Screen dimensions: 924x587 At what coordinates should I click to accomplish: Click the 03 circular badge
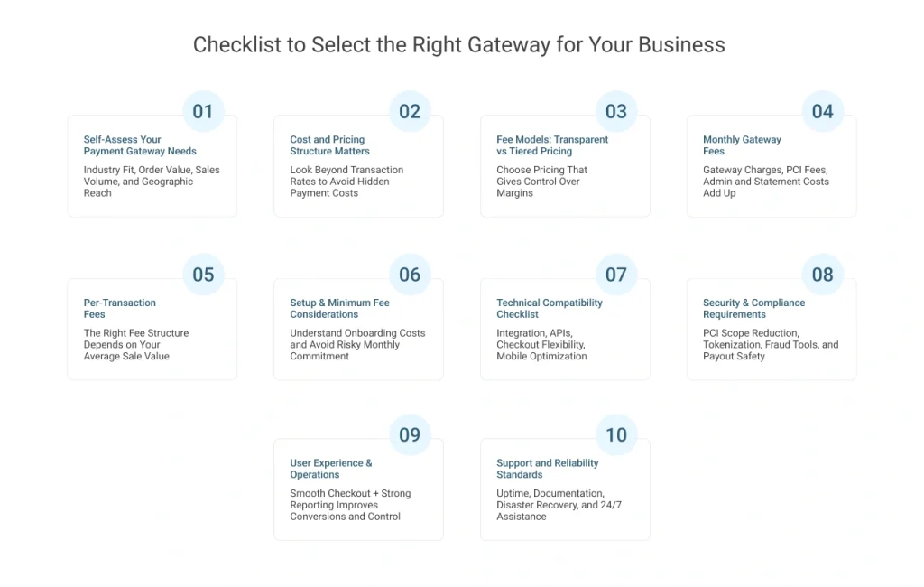click(616, 112)
